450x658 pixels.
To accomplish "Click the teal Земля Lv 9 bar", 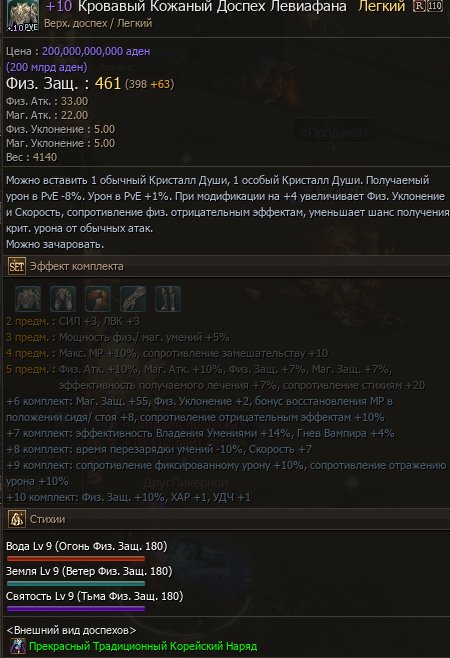I will coord(76,584).
